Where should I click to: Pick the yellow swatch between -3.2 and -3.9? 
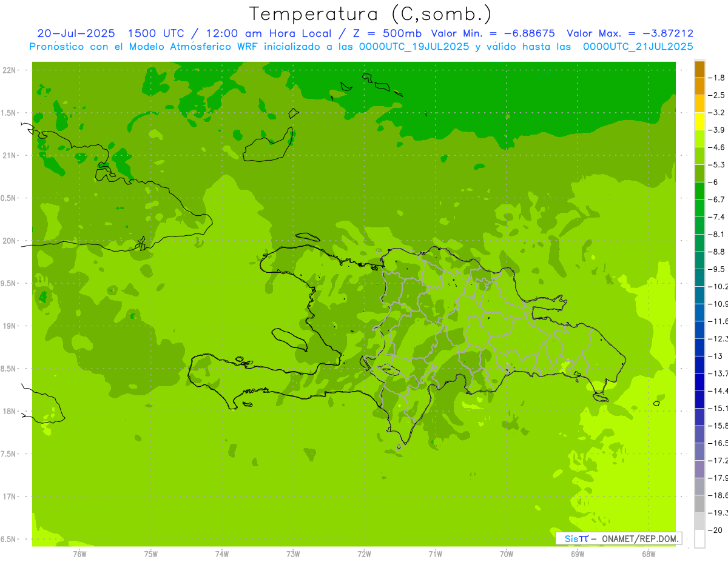[x=699, y=121]
